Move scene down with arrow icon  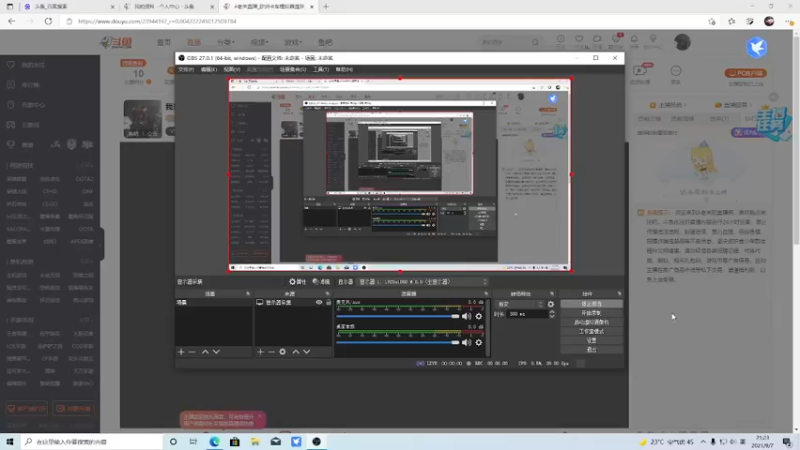pyautogui.click(x=216, y=352)
